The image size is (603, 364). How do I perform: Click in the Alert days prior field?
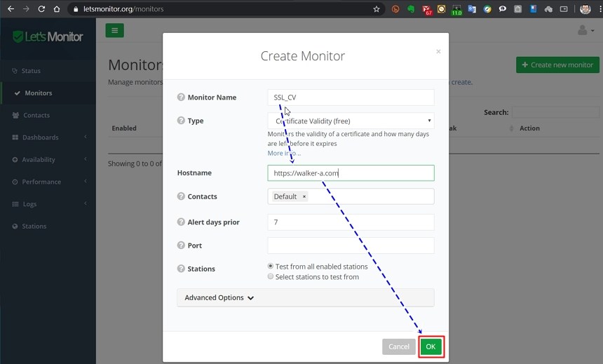pos(351,222)
